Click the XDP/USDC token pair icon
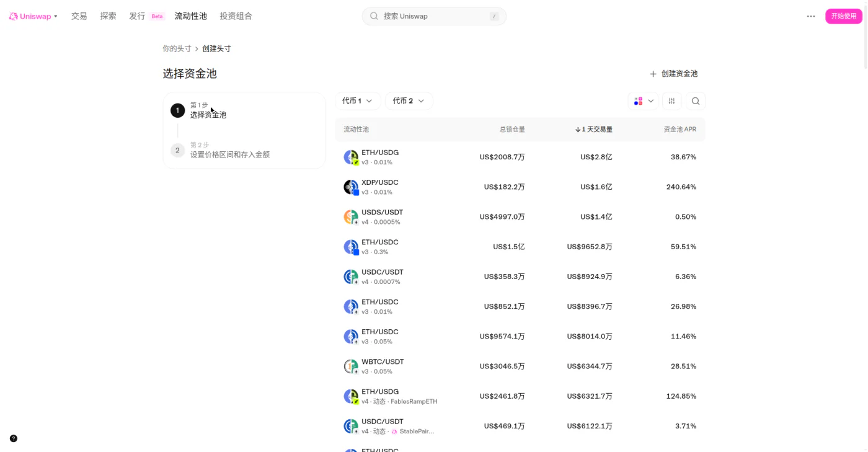Viewport: 868px width, 452px height. coord(352,187)
